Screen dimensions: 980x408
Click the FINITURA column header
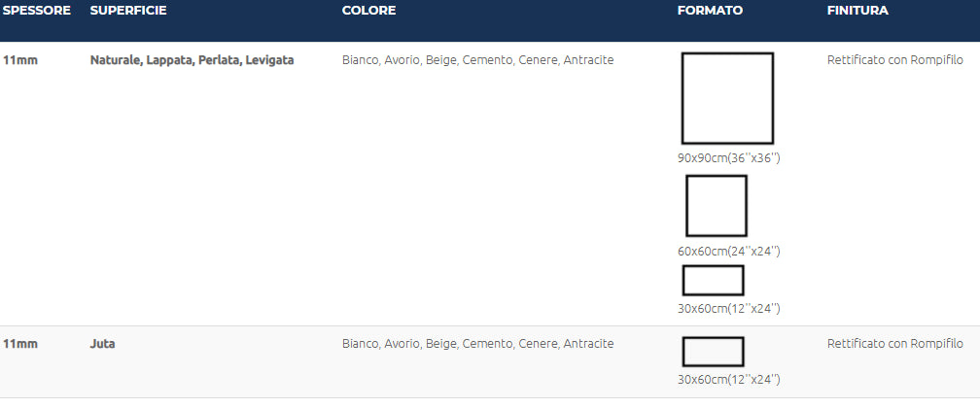pyautogui.click(x=857, y=11)
